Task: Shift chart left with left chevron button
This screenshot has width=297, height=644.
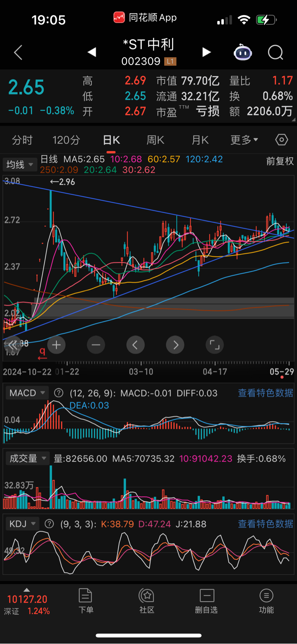Action: (135, 345)
